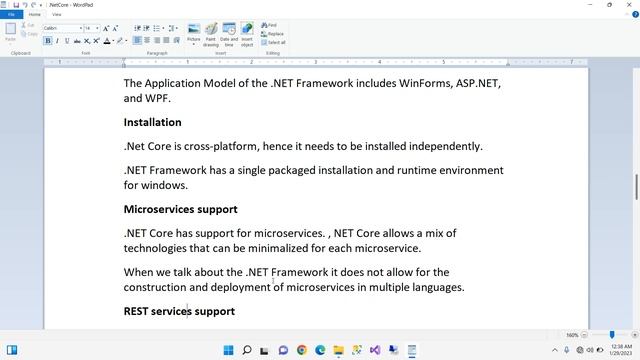The height and width of the screenshot is (360, 640).
Task: Click the REST services support heading
Action: point(179,311)
